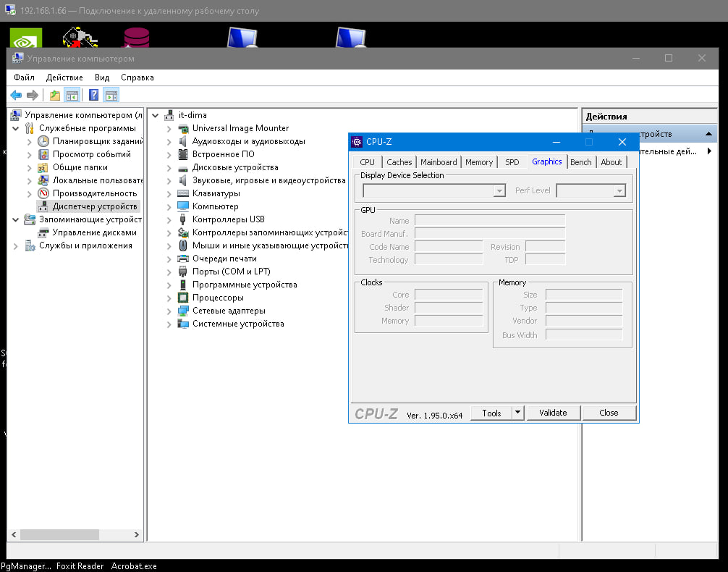This screenshot has width=728, height=572.
Task: Expand Программные устройства node
Action: pos(169,285)
